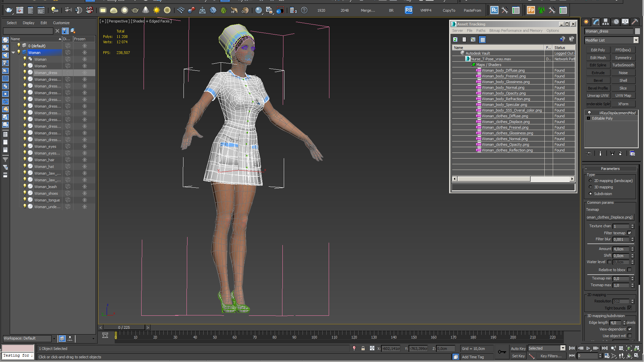
Task: Launch the RB script button
Action: [409, 10]
